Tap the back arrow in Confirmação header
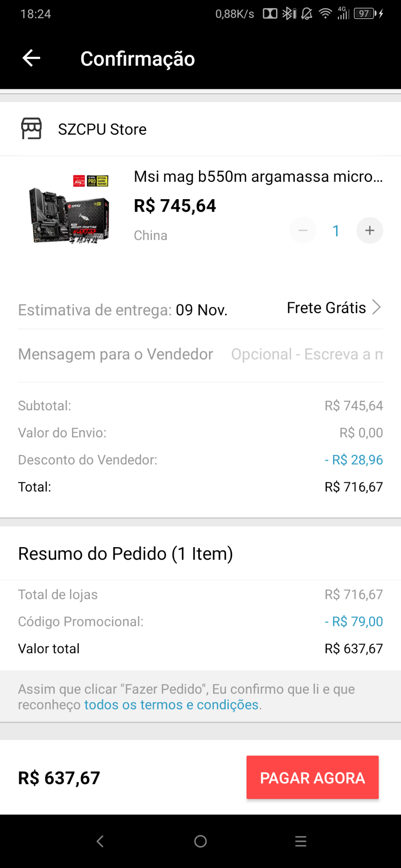Image resolution: width=401 pixels, height=868 pixels. 31,58
